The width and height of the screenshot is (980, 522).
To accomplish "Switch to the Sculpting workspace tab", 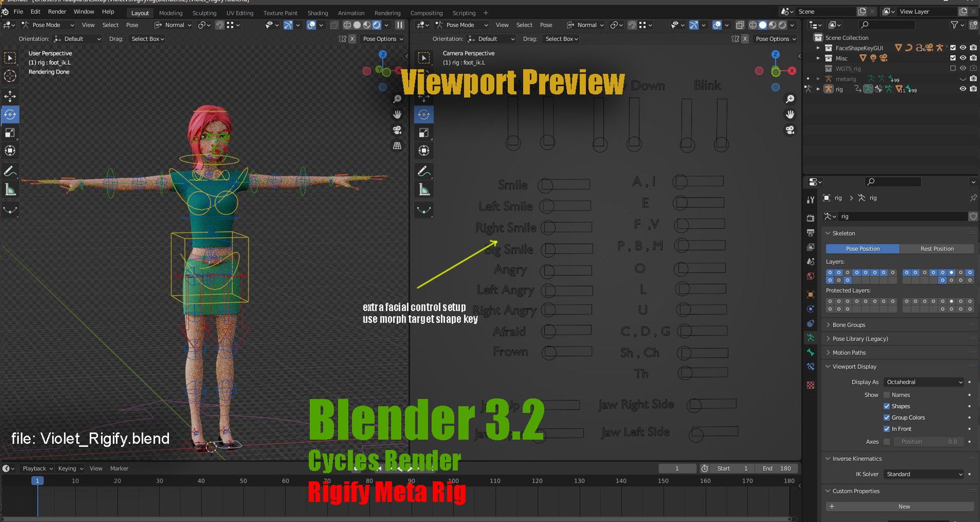I will (204, 13).
